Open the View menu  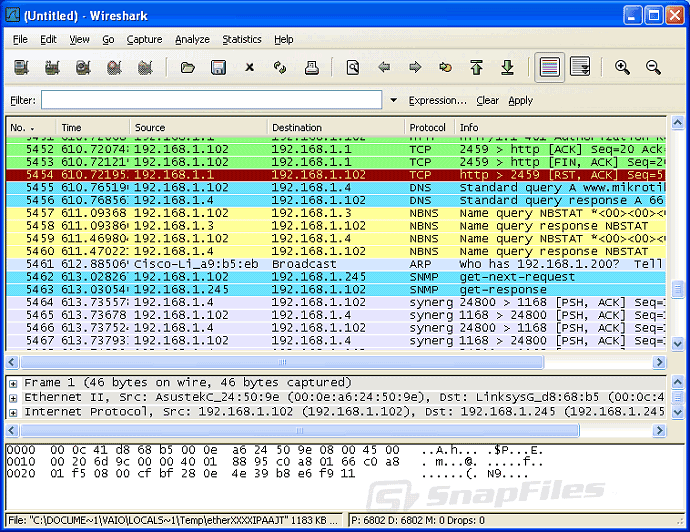click(79, 40)
